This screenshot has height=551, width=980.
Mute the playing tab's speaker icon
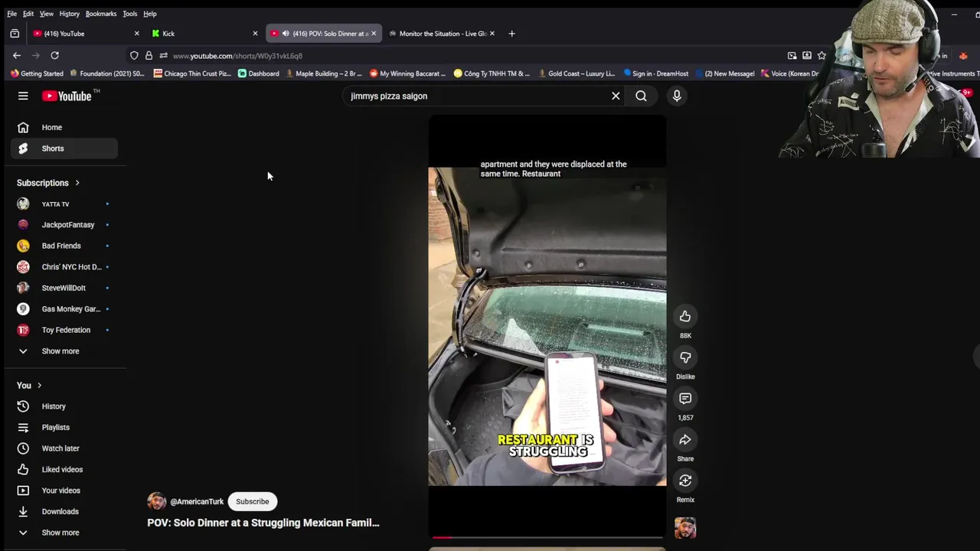click(x=286, y=34)
